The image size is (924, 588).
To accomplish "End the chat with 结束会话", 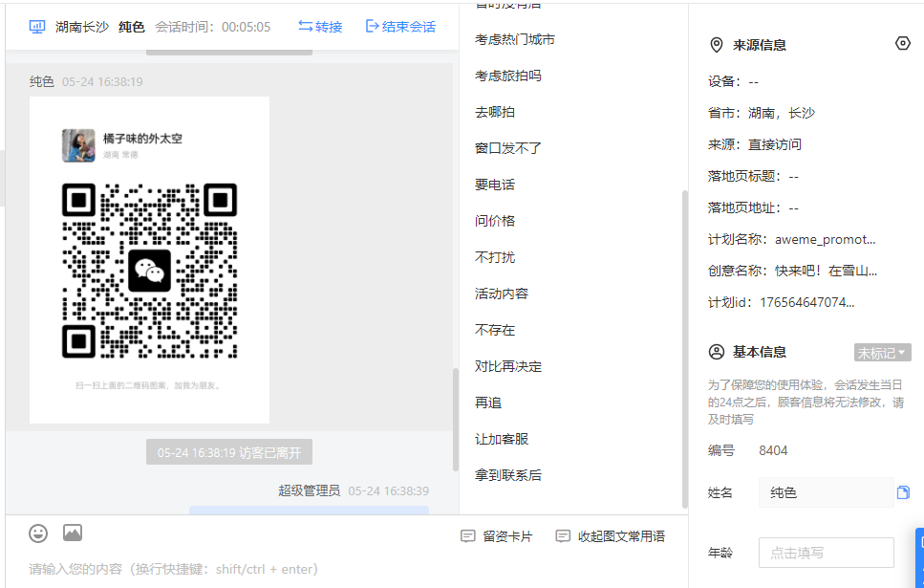I will point(400,27).
